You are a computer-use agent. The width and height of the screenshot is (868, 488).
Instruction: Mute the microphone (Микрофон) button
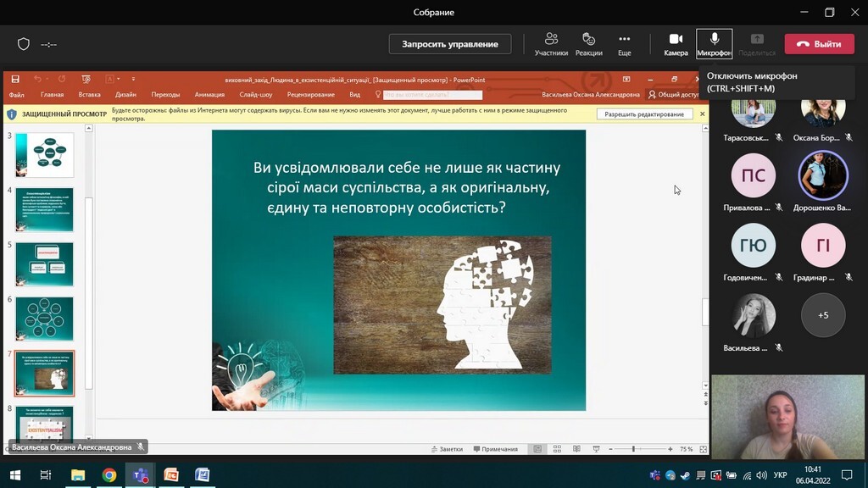tap(714, 43)
